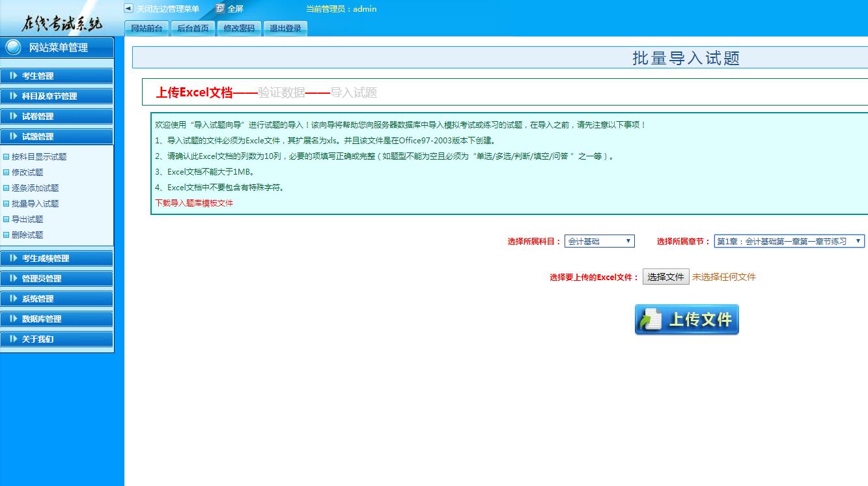Open the 选择所属科目 subject dropdown
868x486 pixels.
(599, 241)
